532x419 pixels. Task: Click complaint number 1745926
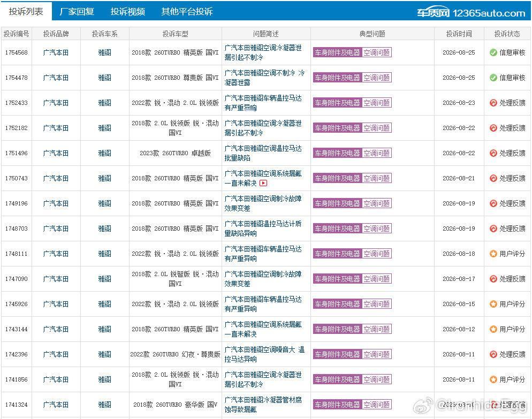coord(16,304)
